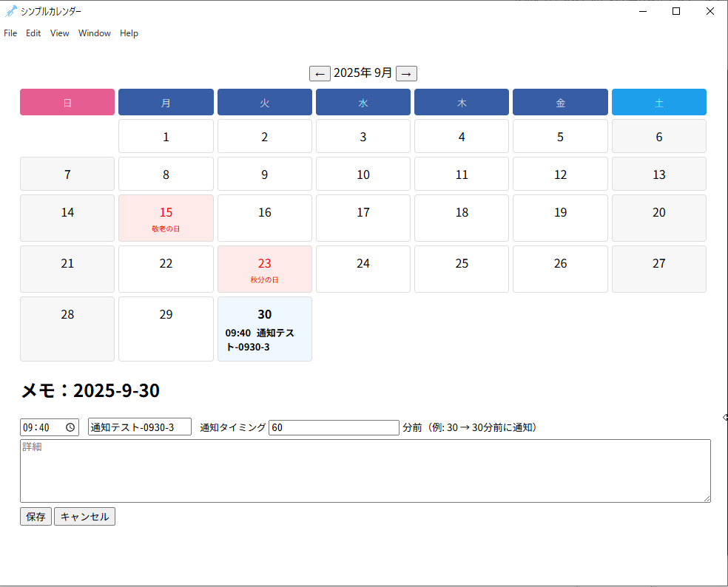Open the clock picker on the time field
The image size is (728, 587).
coord(70,427)
